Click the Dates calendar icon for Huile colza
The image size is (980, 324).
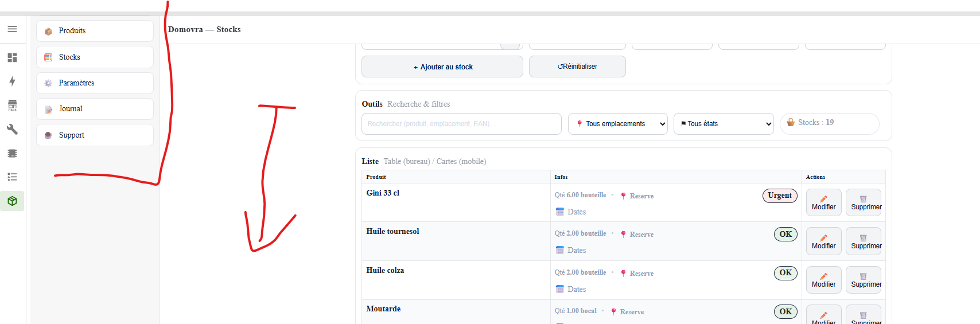pos(560,289)
